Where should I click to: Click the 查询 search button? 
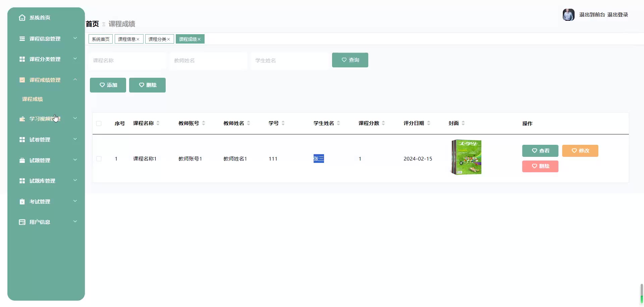click(350, 60)
